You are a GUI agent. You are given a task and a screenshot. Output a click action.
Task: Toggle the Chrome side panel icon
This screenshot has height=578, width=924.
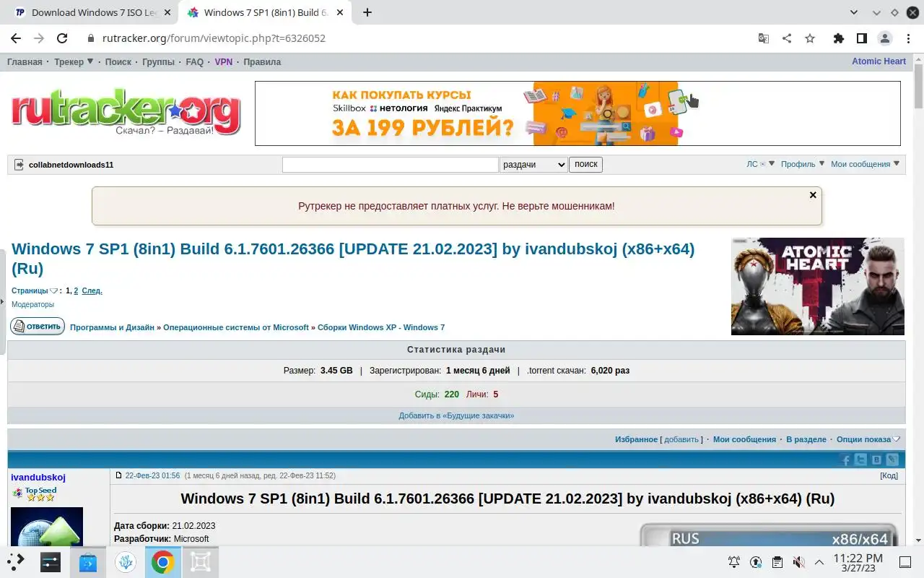[861, 38]
